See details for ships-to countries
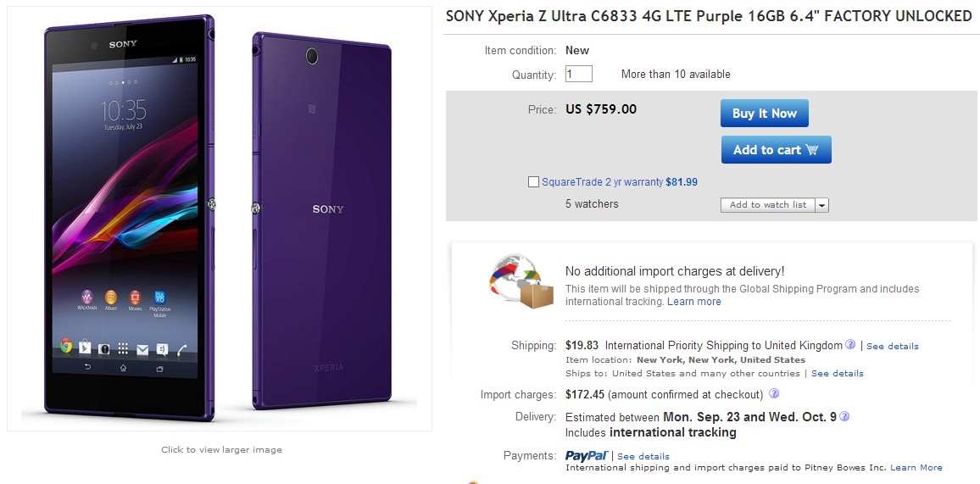Image resolution: width=980 pixels, height=484 pixels. pyautogui.click(x=837, y=373)
